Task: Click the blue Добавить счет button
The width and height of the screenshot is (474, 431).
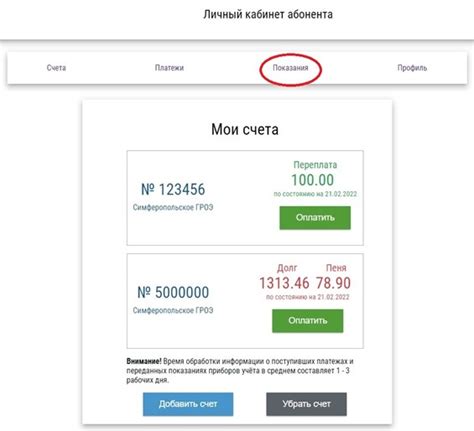Action: click(x=188, y=404)
